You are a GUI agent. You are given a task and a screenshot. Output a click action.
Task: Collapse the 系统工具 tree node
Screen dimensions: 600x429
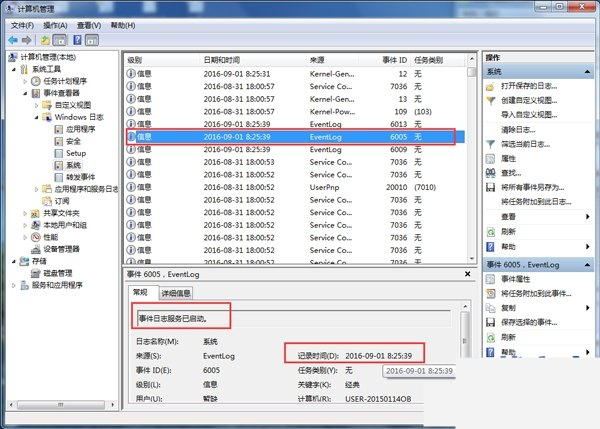tap(14, 69)
